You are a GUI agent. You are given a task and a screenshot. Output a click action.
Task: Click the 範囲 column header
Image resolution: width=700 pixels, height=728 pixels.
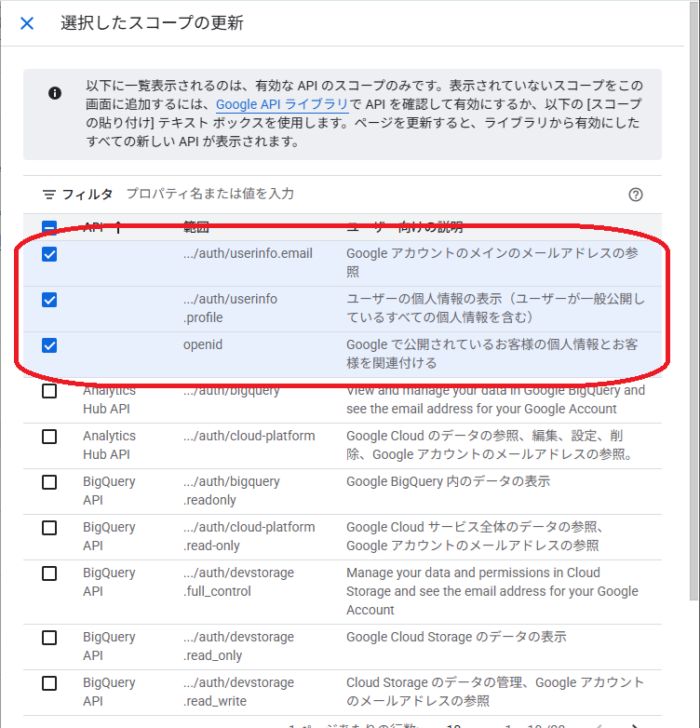coord(195,227)
